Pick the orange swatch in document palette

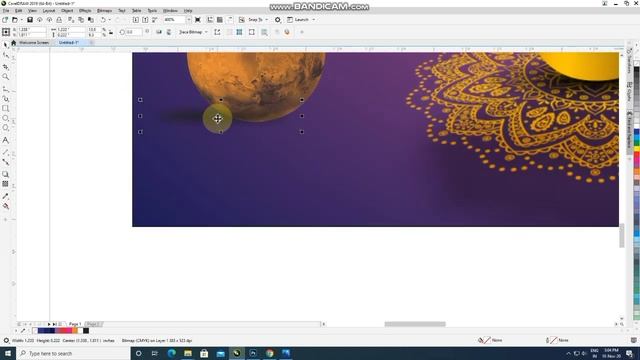tap(75, 331)
